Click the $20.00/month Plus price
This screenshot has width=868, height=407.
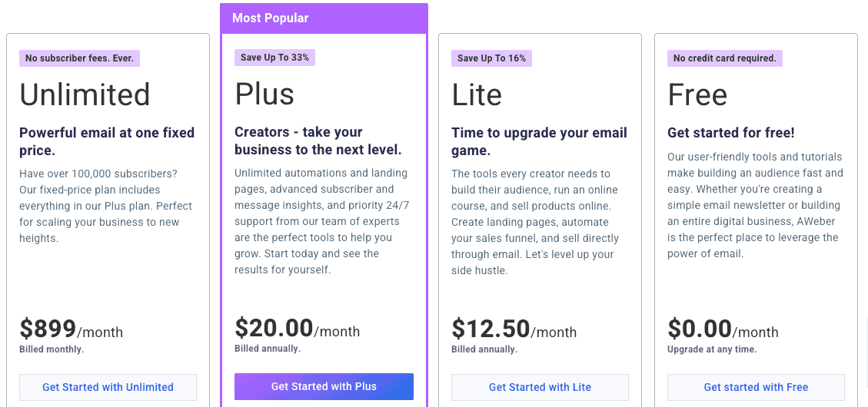click(x=298, y=329)
